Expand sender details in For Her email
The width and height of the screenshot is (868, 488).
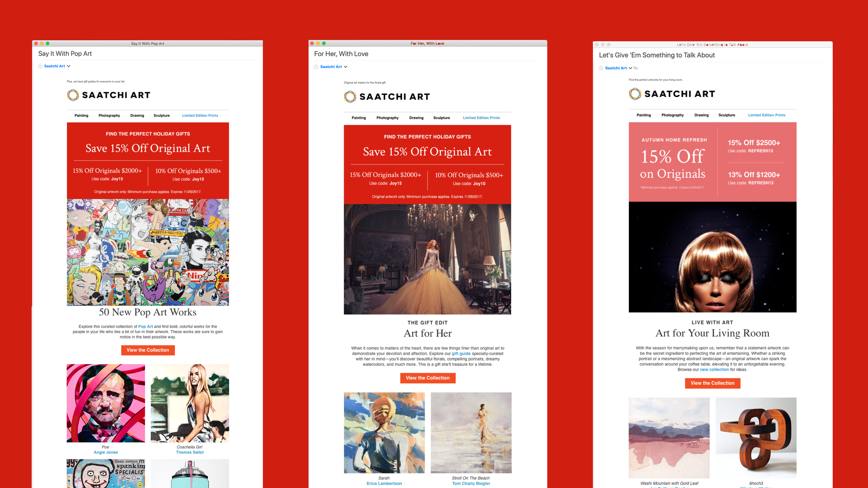[x=345, y=67]
